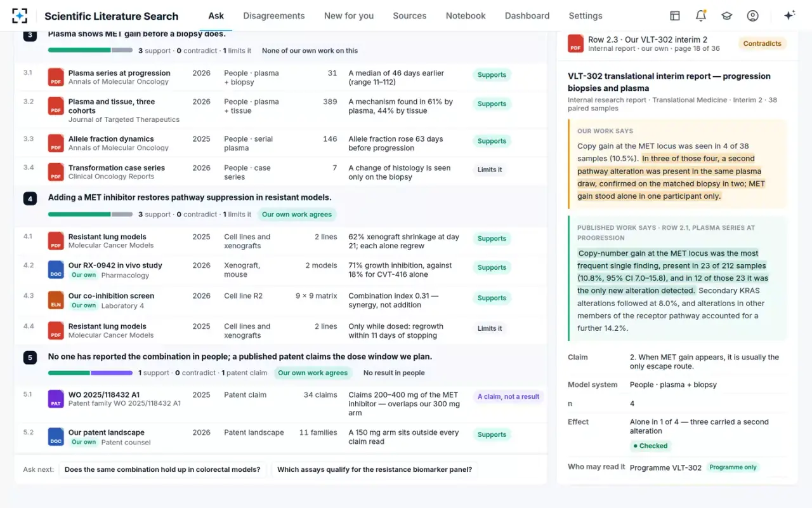
Task: Open the Settings tab
Action: coord(586,16)
